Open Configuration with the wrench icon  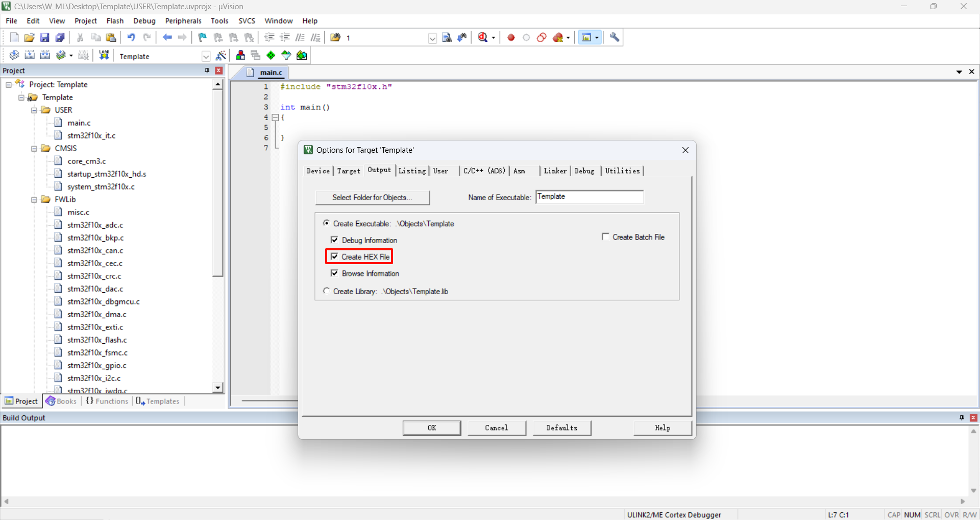click(x=615, y=37)
